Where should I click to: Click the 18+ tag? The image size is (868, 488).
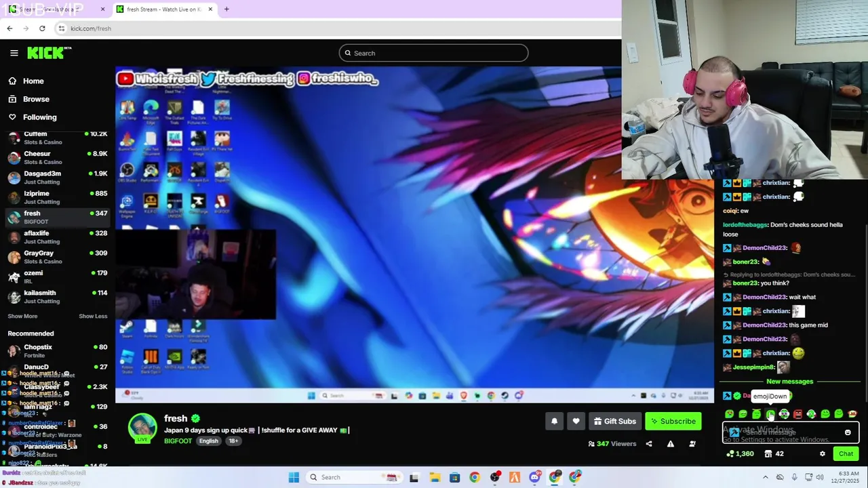(233, 441)
